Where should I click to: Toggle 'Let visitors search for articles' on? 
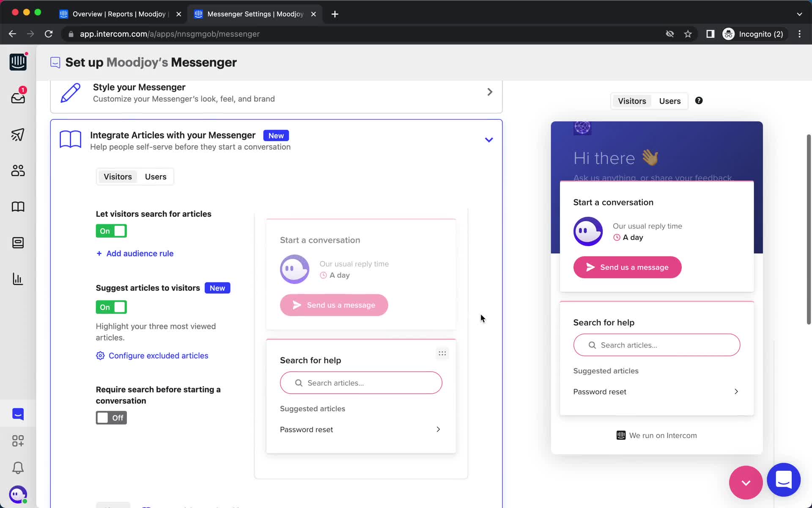pos(111,231)
